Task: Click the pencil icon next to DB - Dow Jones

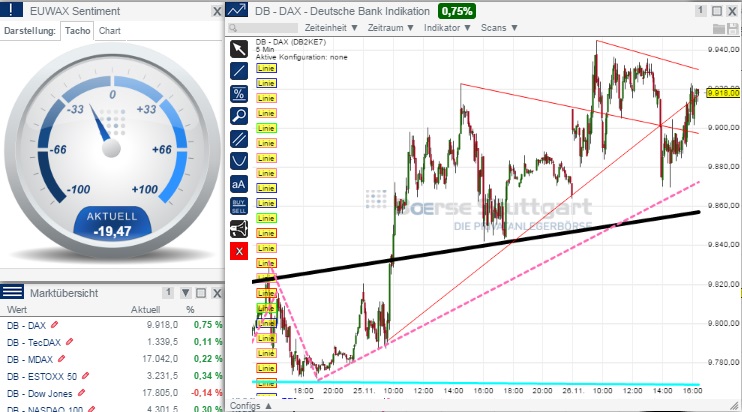Action: coord(81,393)
